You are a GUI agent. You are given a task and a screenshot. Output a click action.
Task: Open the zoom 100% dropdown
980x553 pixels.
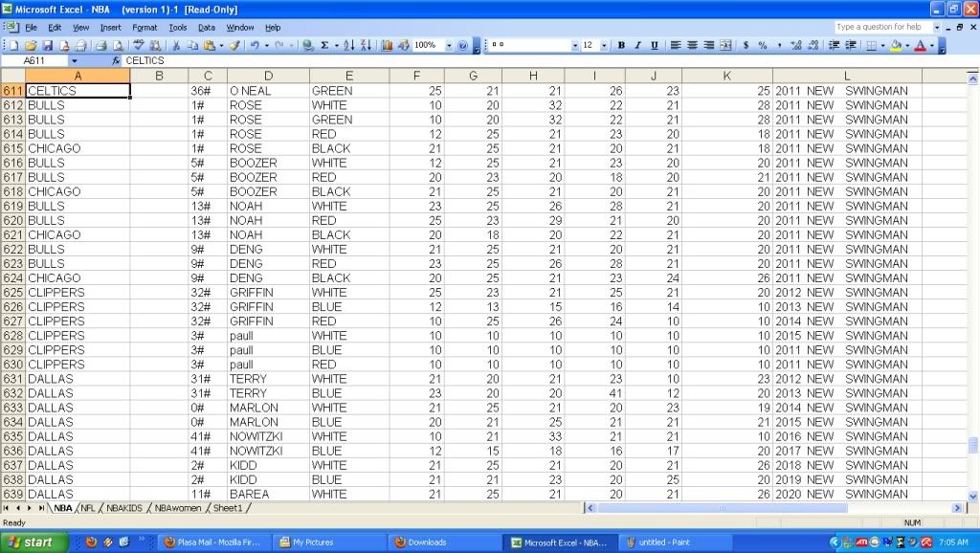[x=448, y=46]
